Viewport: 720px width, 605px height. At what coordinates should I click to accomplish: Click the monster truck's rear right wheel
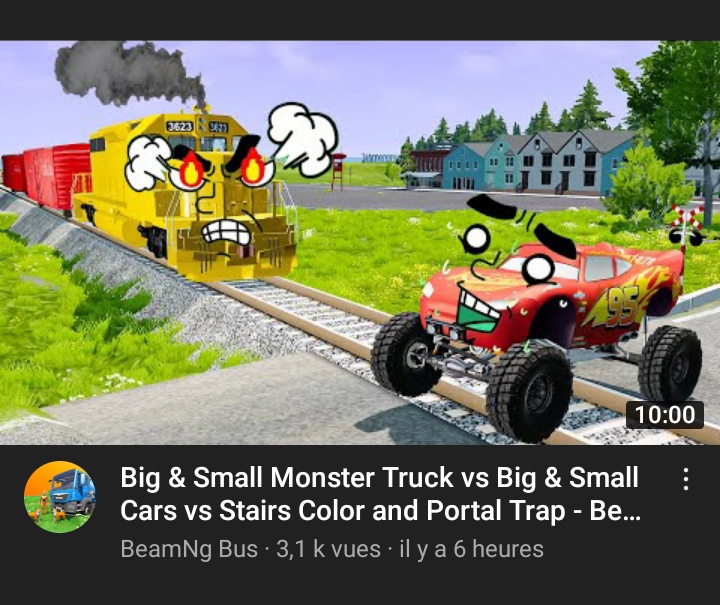coord(670,364)
